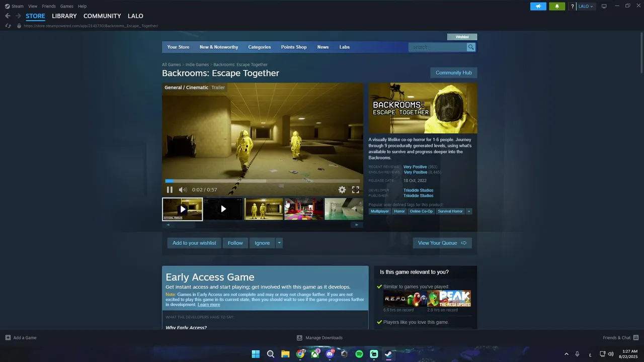Select the STORE tab
This screenshot has width=644, height=362.
coord(35,16)
